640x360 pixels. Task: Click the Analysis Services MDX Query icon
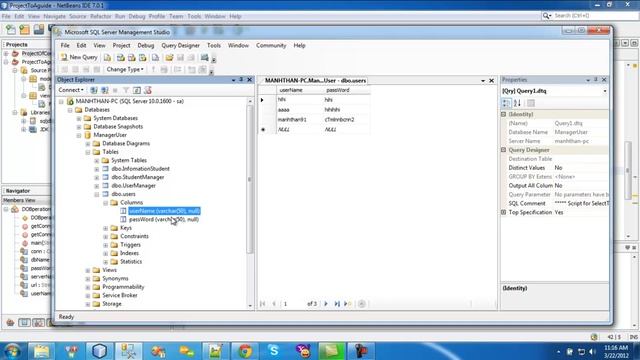pyautogui.click(x=120, y=58)
